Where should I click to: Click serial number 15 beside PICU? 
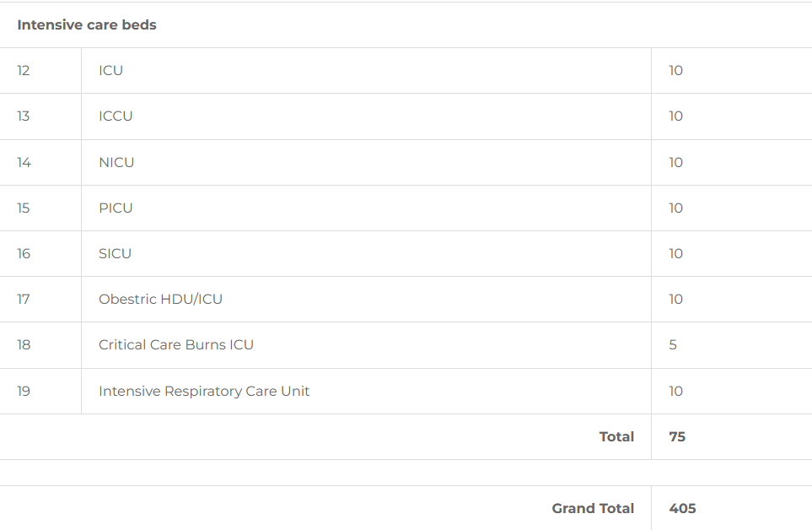click(24, 208)
